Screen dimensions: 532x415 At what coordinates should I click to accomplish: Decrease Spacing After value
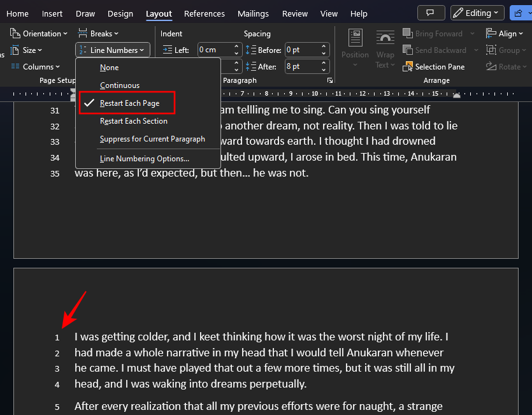point(324,69)
